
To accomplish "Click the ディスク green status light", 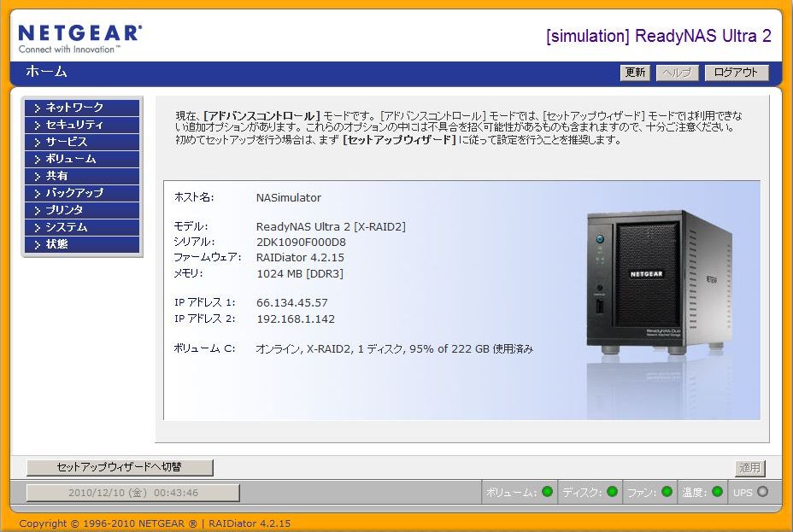I will 612,491.
